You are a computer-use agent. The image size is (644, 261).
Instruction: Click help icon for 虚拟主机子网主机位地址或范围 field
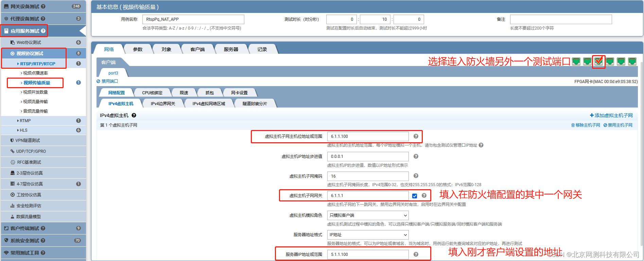(x=416, y=136)
